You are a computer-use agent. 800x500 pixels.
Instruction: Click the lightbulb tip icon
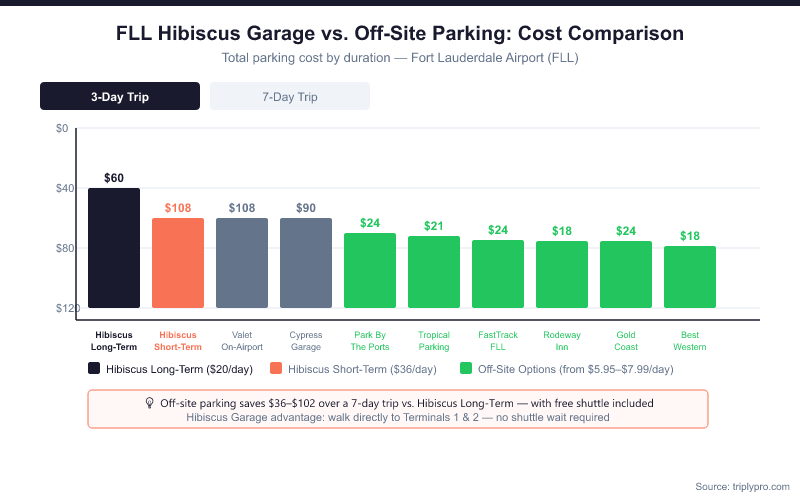[x=150, y=403]
